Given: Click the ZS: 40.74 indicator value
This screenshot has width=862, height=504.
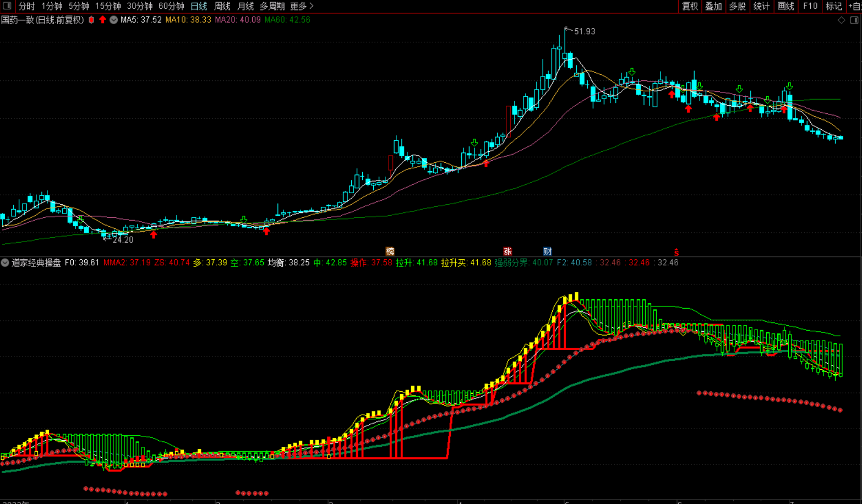Looking at the screenshot, I should [x=172, y=263].
